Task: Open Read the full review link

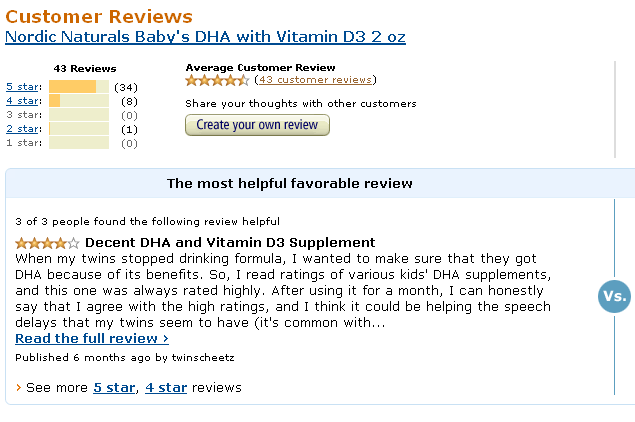Action: coord(92,339)
